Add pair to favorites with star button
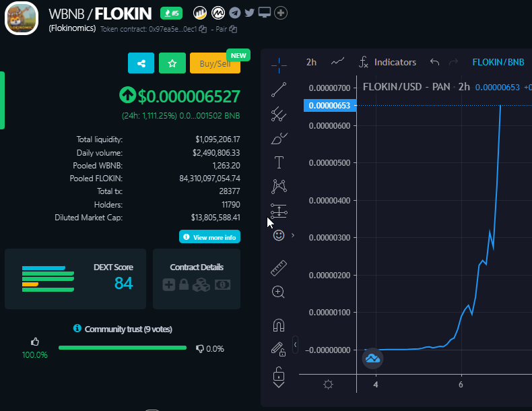This screenshot has height=411, width=532. [x=172, y=63]
